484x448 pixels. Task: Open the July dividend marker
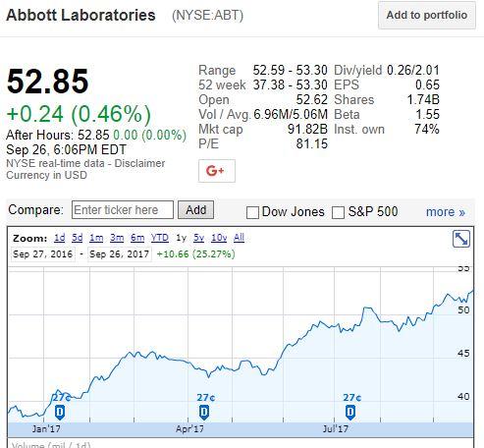click(x=350, y=412)
